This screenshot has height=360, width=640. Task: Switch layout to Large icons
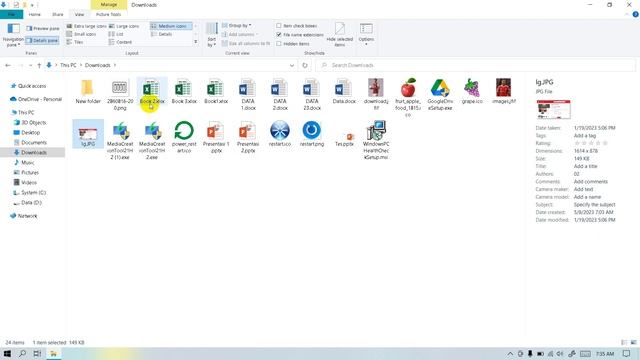(x=124, y=26)
